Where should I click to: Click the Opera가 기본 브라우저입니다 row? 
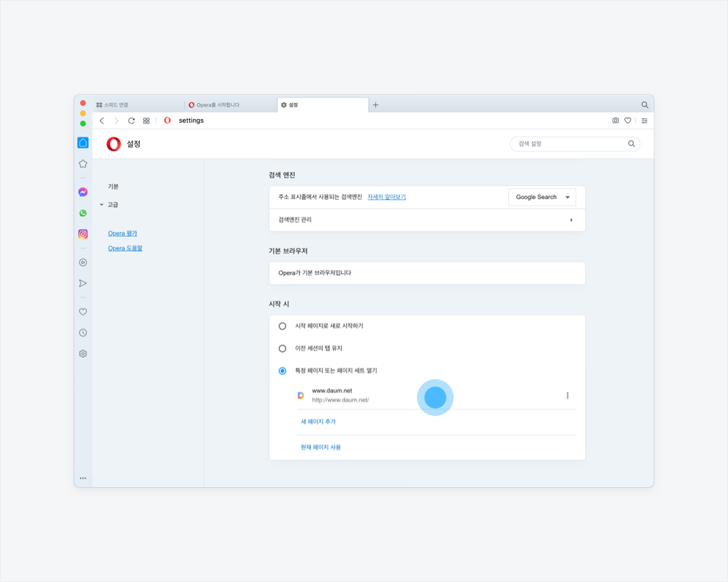[x=427, y=273]
